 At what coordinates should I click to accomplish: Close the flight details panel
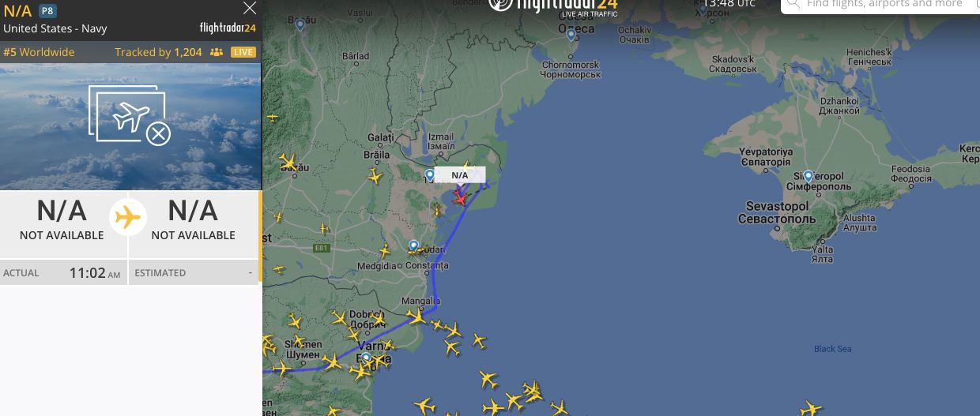tap(250, 9)
